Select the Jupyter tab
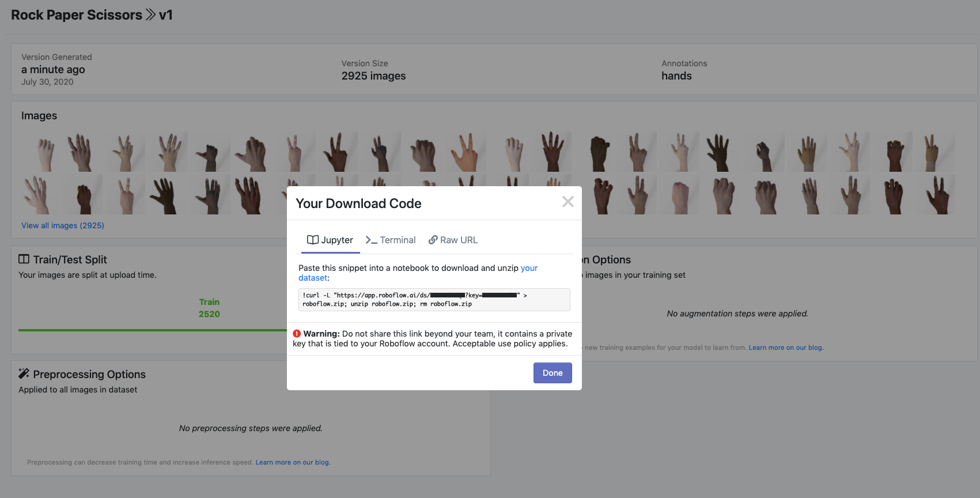 (x=330, y=240)
